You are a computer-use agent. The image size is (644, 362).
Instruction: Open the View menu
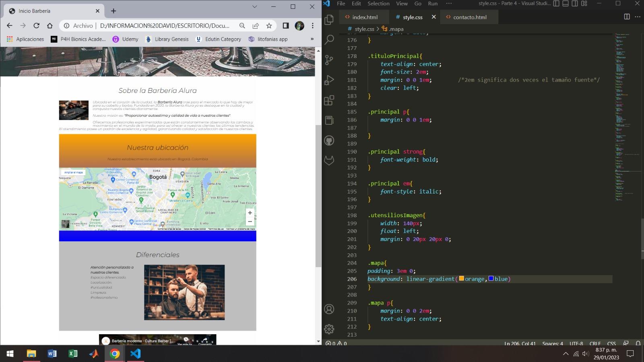(402, 4)
